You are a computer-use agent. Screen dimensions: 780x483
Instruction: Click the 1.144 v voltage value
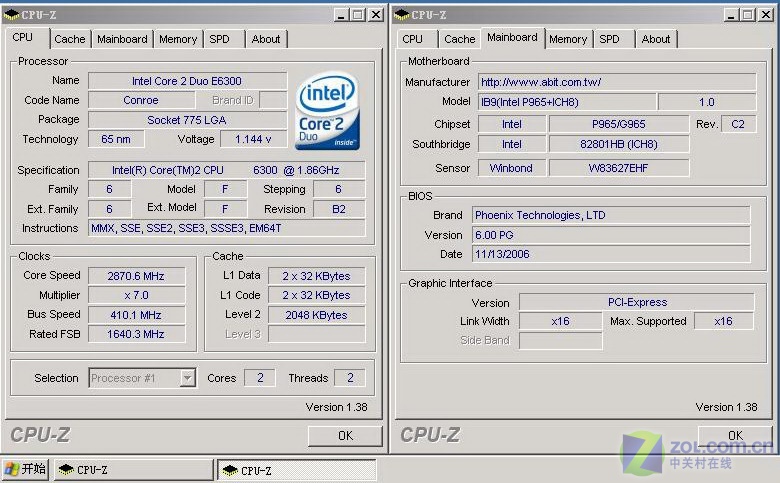point(253,139)
